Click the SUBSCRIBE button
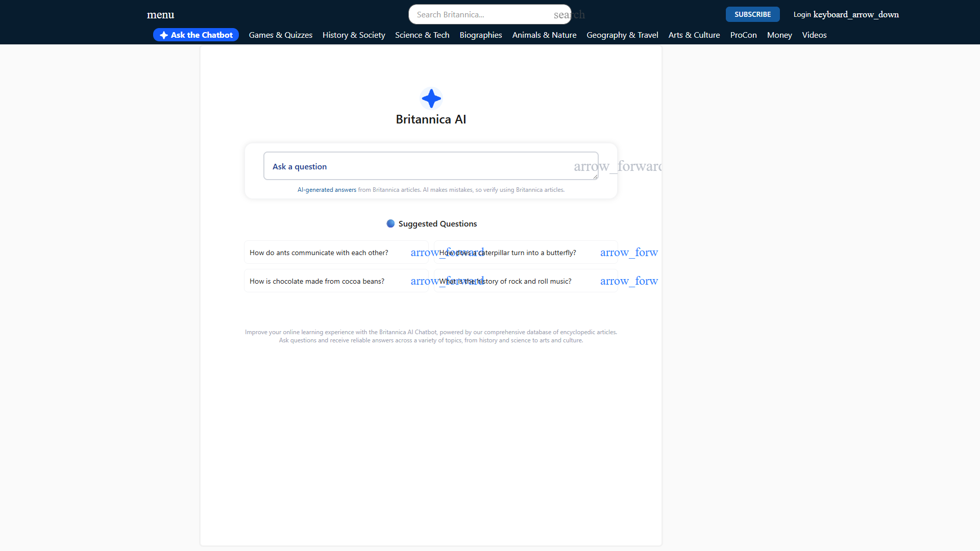 tap(752, 14)
